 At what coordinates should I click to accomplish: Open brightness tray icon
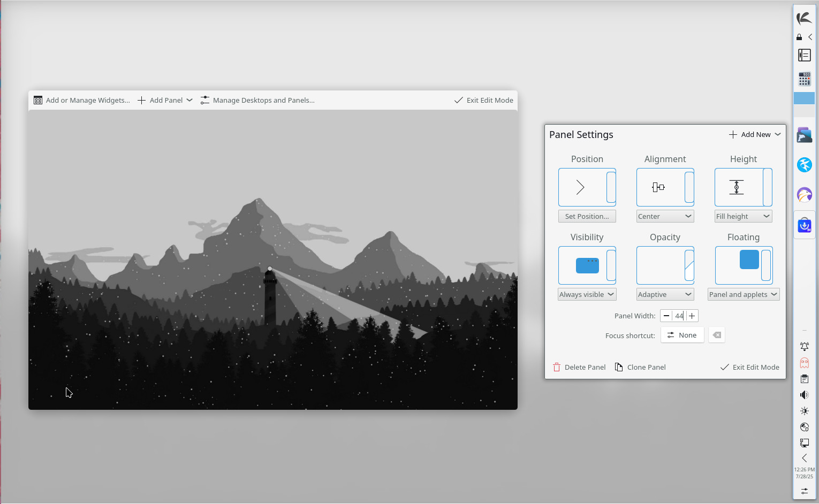pos(804,411)
